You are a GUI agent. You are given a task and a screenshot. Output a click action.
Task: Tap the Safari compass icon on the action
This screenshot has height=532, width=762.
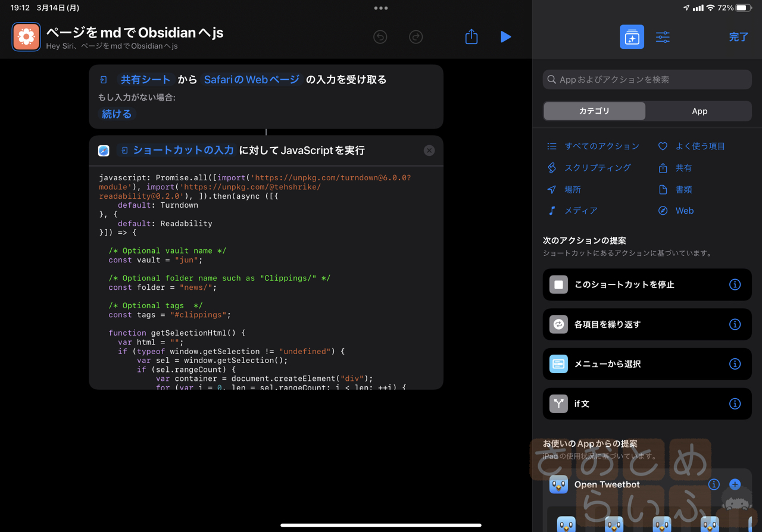click(x=104, y=151)
